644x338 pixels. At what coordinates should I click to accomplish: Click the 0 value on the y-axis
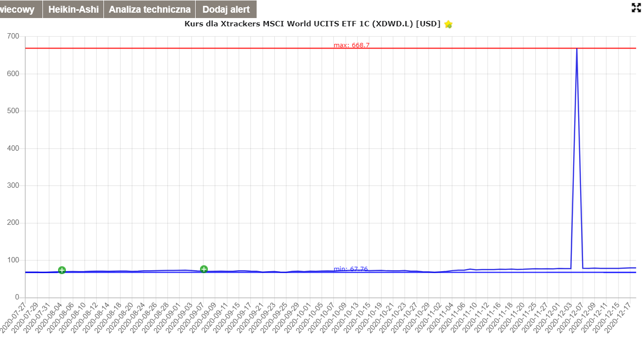[17, 298]
